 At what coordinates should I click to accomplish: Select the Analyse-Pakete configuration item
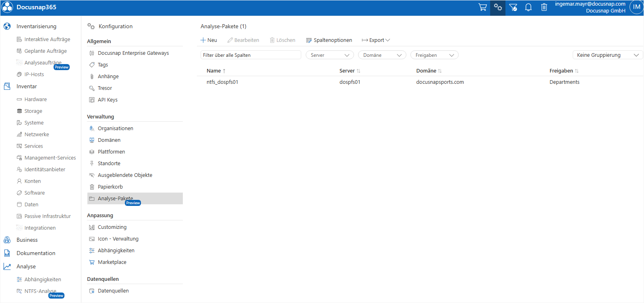135,199
